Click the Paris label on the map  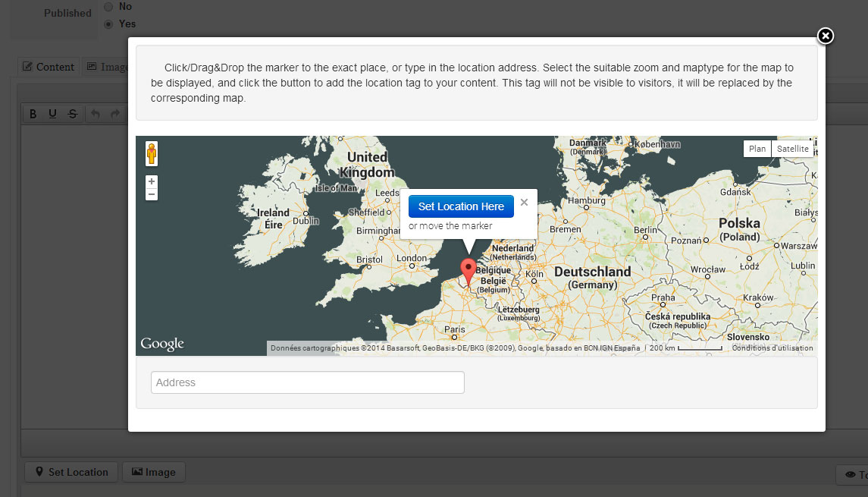[x=455, y=329]
